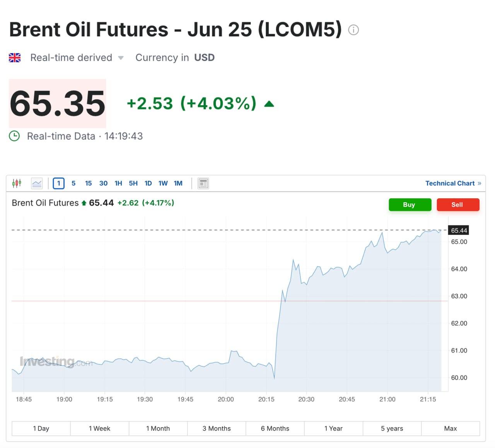Switch to area chart type
The image size is (495, 448).
37,183
